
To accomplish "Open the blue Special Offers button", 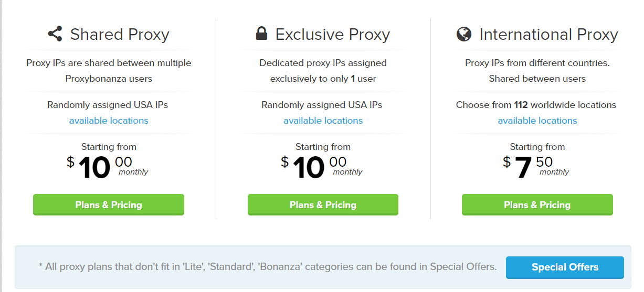I will pos(565,267).
